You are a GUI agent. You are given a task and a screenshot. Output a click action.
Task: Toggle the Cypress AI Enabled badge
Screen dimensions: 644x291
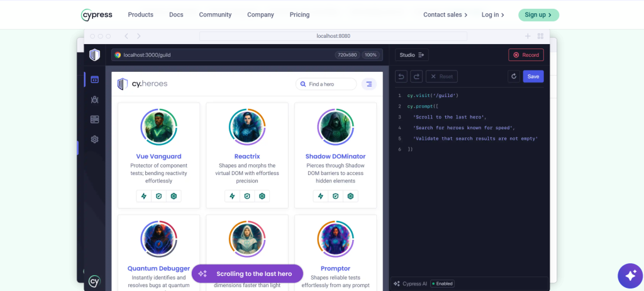click(x=441, y=283)
